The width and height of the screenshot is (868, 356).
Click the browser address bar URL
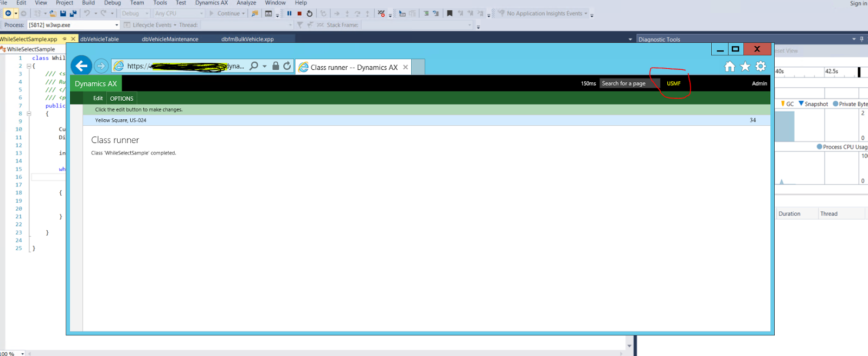pyautogui.click(x=186, y=66)
